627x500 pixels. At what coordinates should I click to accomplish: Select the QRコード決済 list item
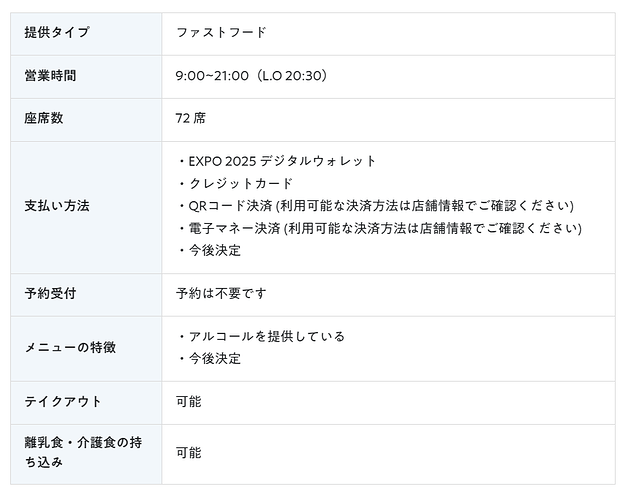pyautogui.click(x=375, y=206)
